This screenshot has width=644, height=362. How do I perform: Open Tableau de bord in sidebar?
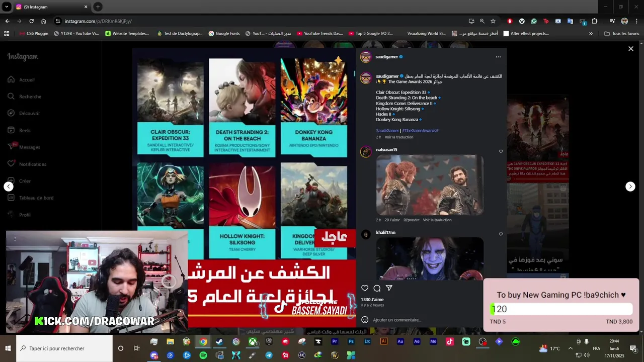tap(30, 198)
